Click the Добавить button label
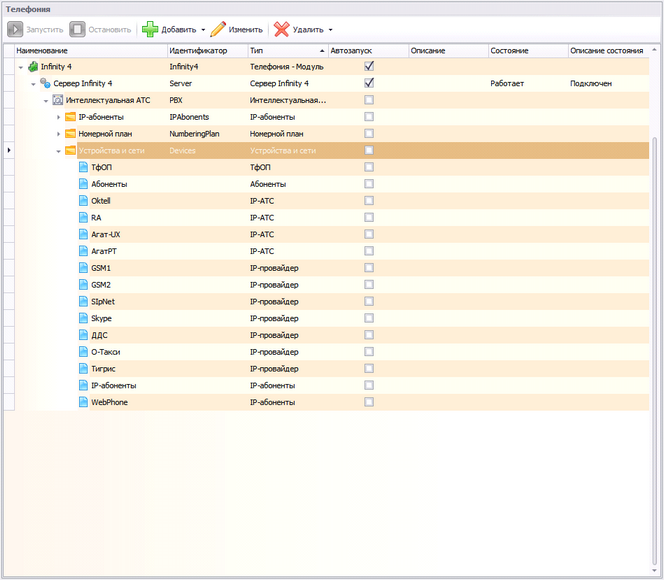Screen dimensions: 664x580 point(179,30)
